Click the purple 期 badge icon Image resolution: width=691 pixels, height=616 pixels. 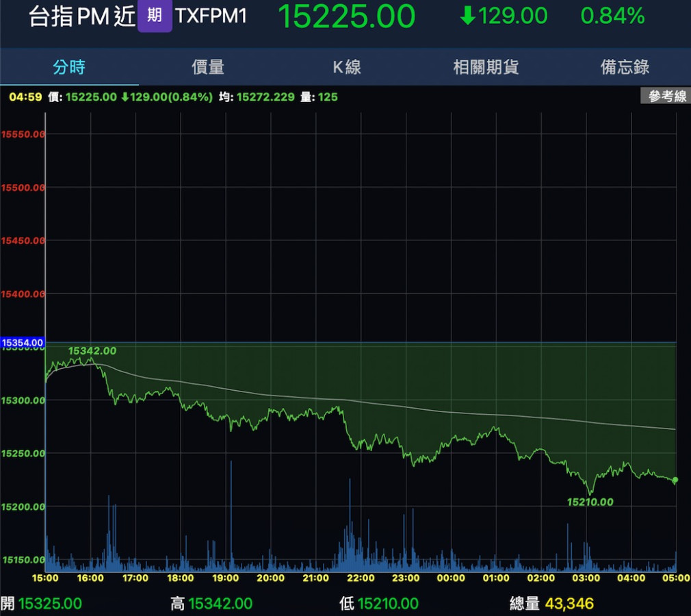[155, 16]
